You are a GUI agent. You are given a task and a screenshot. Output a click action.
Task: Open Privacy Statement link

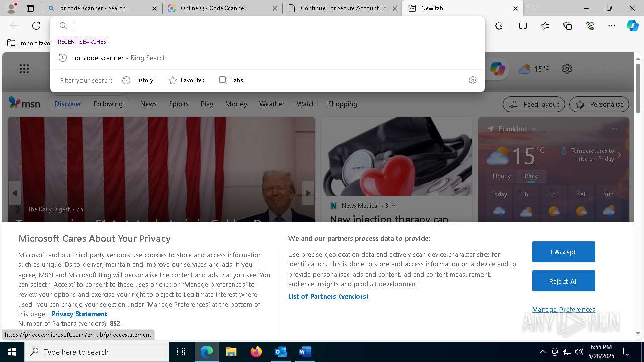pyautogui.click(x=79, y=314)
